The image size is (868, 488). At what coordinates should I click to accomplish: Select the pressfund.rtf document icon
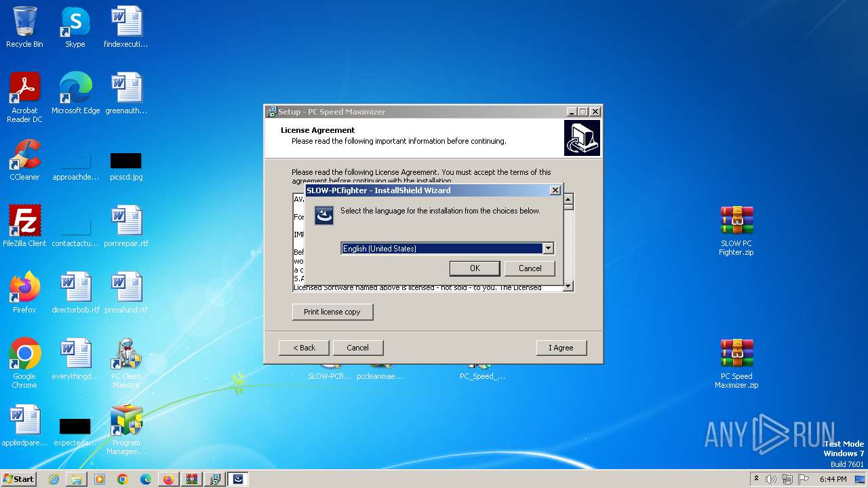(126, 293)
